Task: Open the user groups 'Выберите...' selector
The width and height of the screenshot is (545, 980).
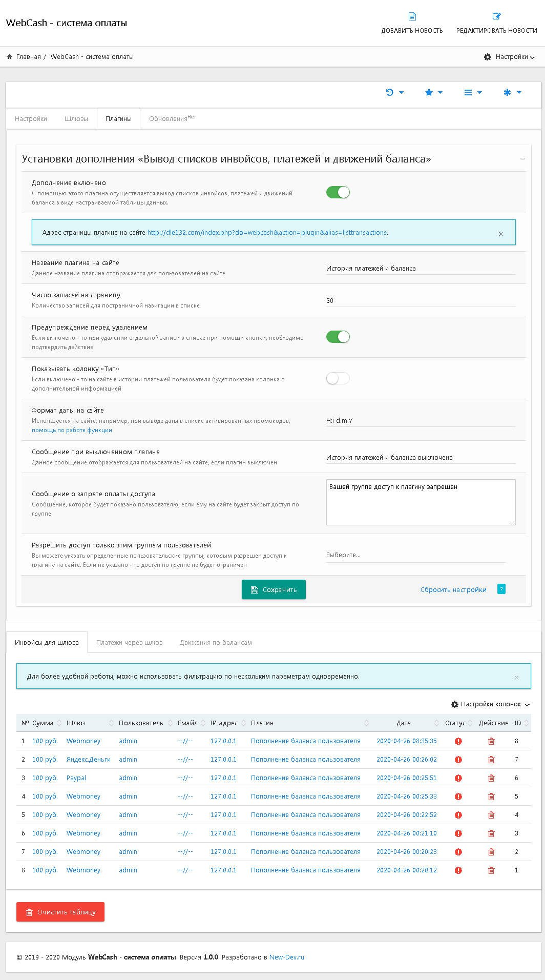Action: 415,555
